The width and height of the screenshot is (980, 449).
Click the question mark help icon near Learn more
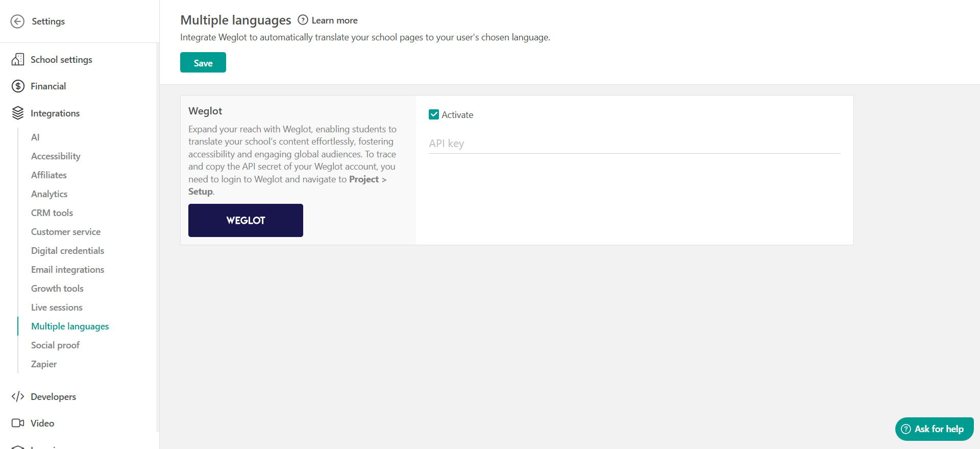[303, 20]
